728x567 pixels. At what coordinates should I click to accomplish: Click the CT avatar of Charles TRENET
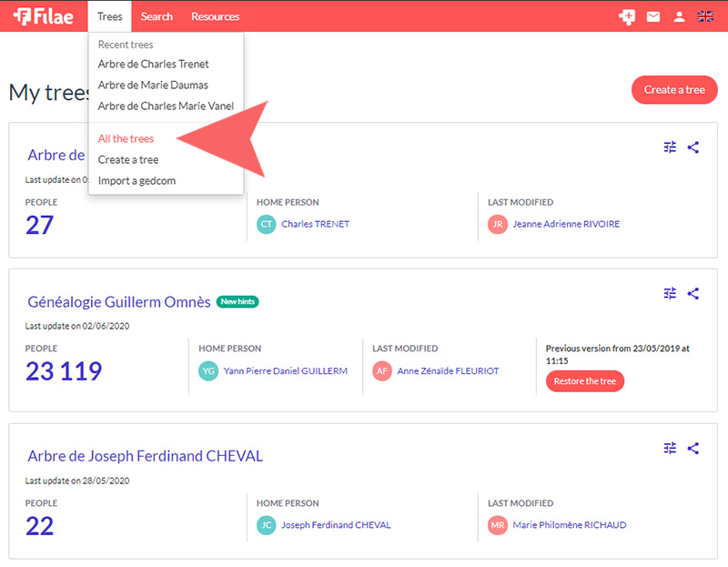coord(266,224)
